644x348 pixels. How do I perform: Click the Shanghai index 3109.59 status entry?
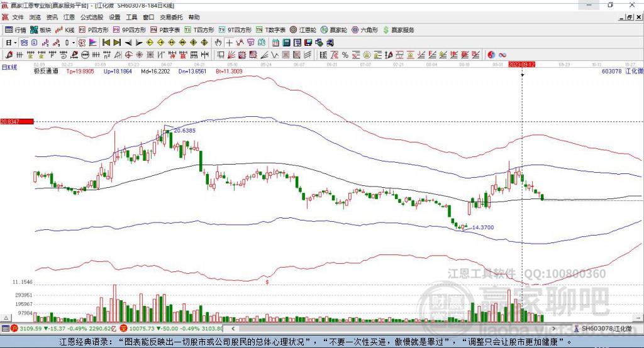(64, 329)
